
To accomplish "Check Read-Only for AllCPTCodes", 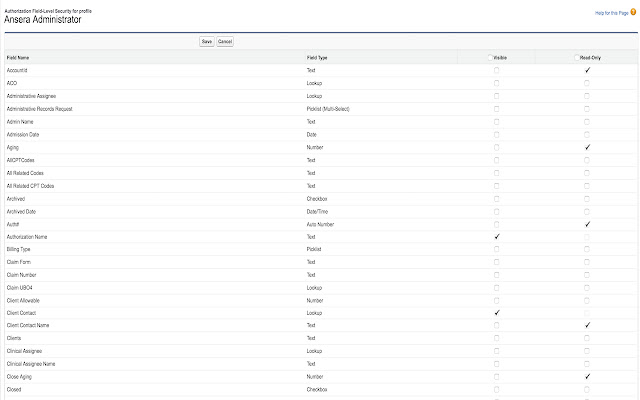I will [587, 160].
